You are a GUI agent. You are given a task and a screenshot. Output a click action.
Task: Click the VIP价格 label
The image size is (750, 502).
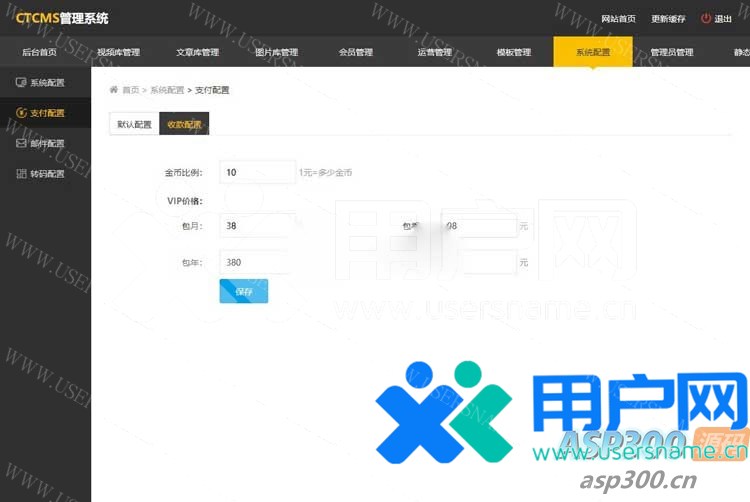[185, 201]
